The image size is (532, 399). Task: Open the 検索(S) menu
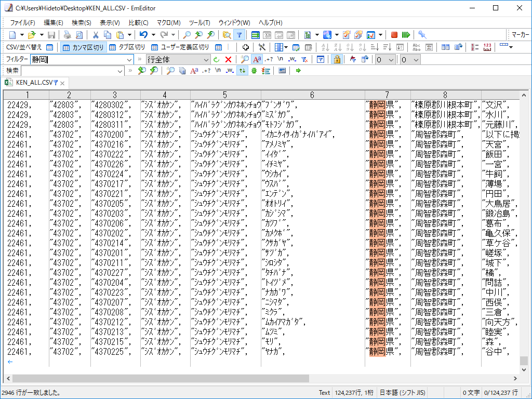click(x=82, y=23)
